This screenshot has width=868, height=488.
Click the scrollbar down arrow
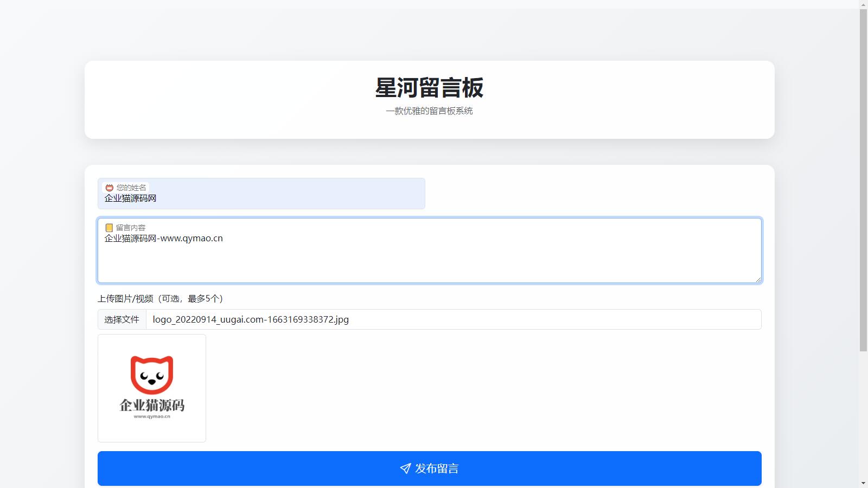pos(863,483)
